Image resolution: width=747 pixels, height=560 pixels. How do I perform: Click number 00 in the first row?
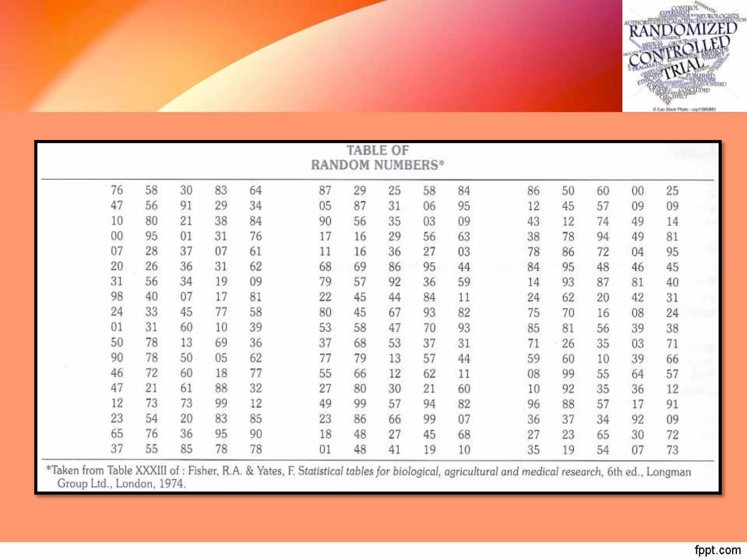(638, 191)
